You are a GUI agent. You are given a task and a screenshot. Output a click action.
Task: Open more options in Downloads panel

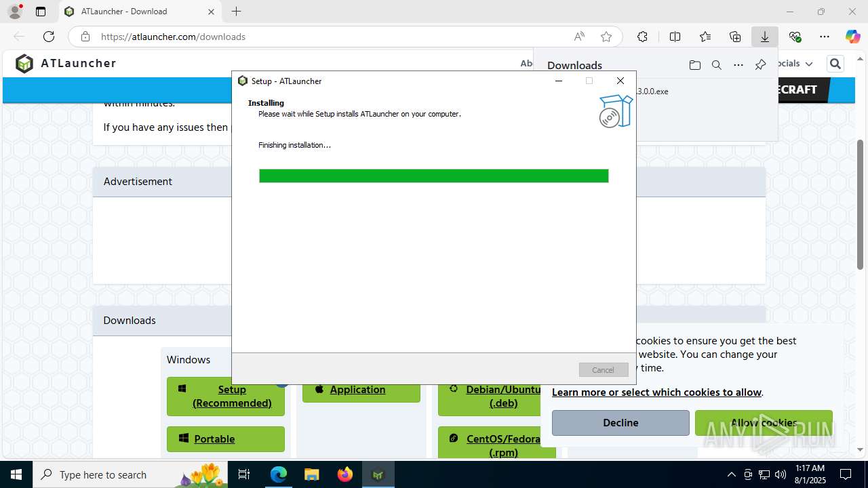[x=738, y=65]
